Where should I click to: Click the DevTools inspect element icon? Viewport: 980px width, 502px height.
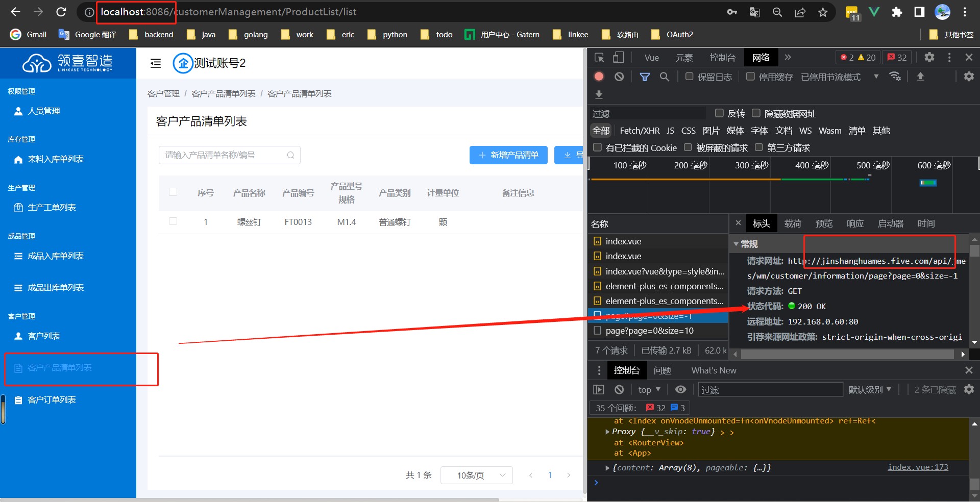599,58
